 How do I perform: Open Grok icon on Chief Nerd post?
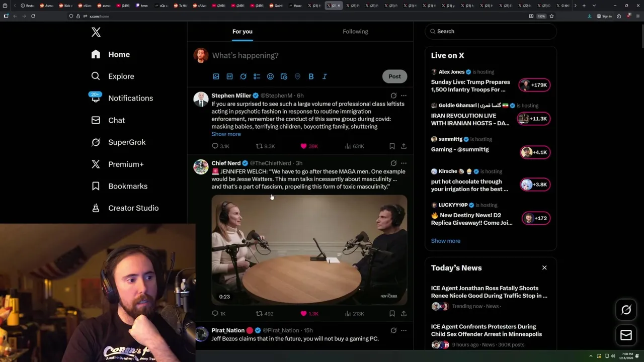(393, 163)
